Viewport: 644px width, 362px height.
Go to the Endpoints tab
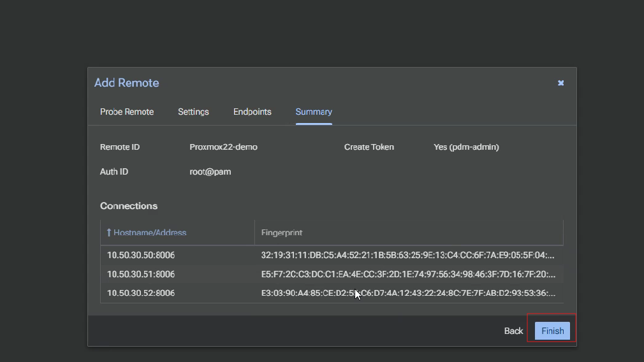[252, 112]
